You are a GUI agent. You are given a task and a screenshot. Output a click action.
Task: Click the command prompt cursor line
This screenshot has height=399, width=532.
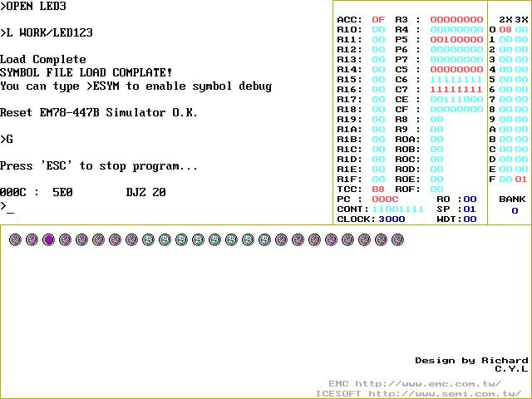click(x=10, y=206)
